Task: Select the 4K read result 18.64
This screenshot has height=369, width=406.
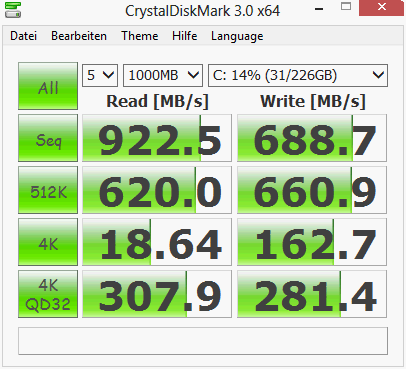Action: click(x=157, y=242)
